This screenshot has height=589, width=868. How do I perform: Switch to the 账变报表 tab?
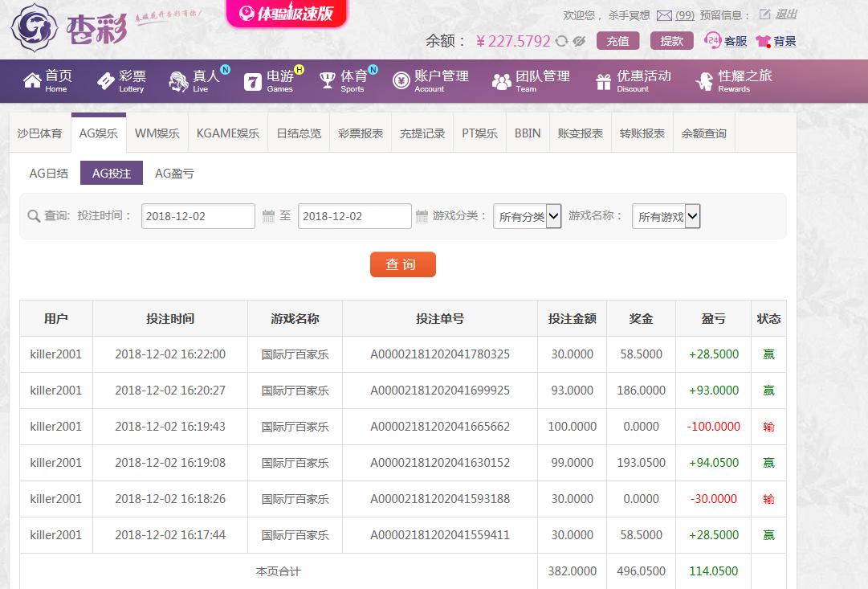coord(581,133)
